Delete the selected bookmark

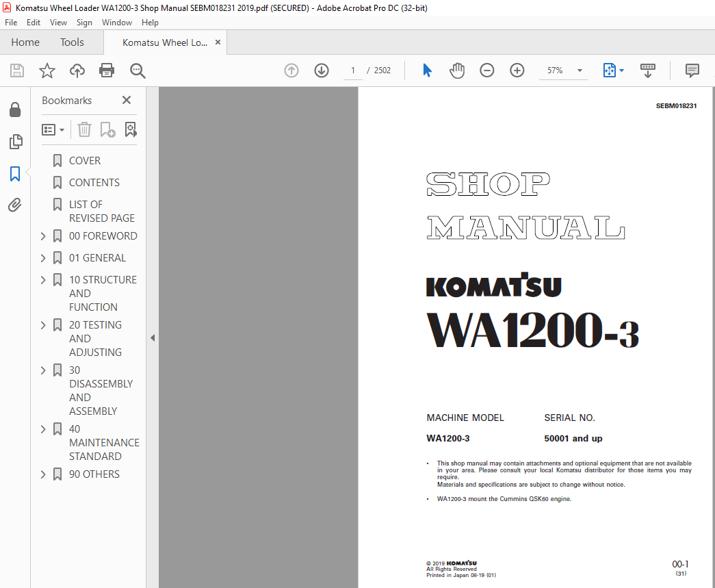pyautogui.click(x=84, y=129)
